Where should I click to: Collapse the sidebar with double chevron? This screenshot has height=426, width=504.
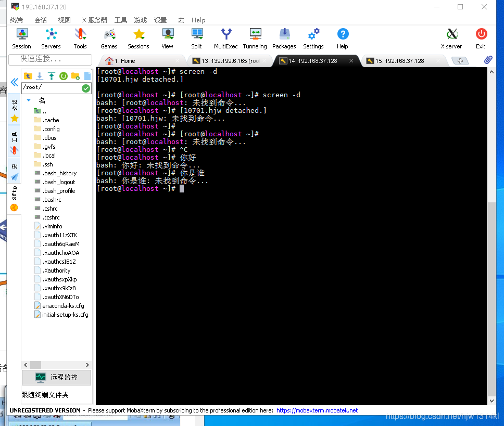14,82
